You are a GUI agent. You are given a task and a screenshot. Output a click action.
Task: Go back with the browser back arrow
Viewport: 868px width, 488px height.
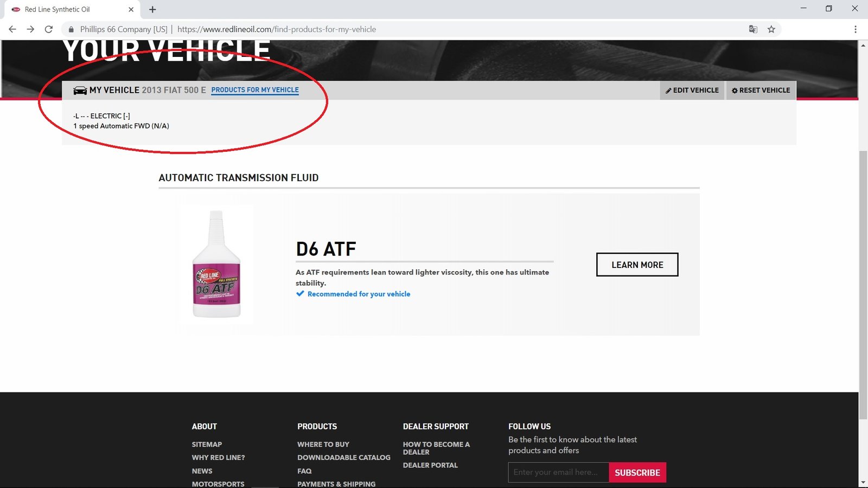12,29
